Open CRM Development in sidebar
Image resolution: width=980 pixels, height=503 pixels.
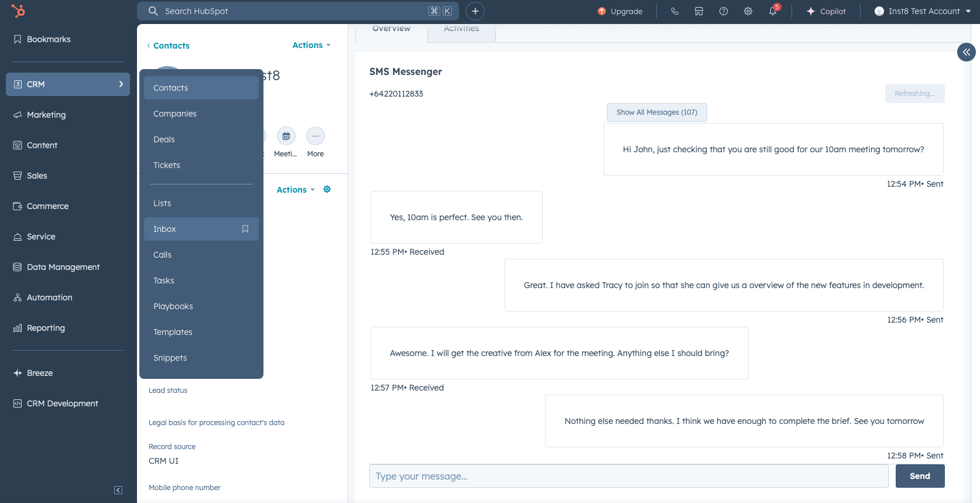click(x=68, y=403)
